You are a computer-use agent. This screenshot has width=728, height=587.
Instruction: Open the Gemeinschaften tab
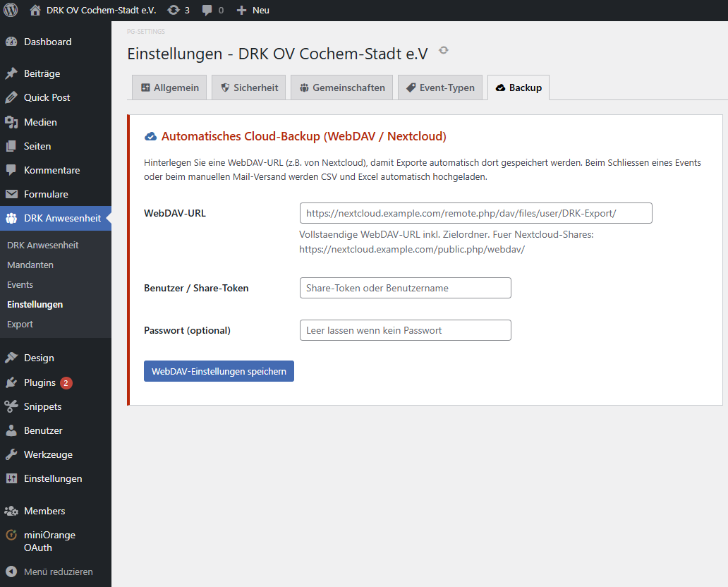click(x=341, y=87)
